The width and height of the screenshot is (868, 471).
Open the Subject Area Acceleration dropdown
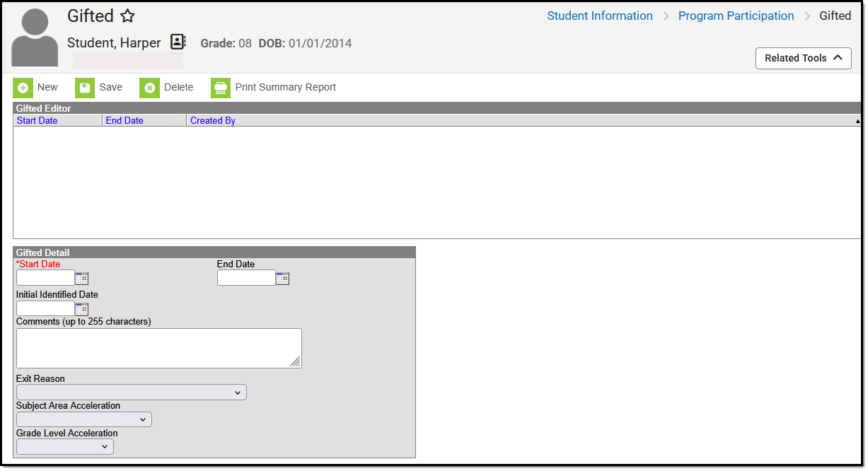pyautogui.click(x=83, y=419)
